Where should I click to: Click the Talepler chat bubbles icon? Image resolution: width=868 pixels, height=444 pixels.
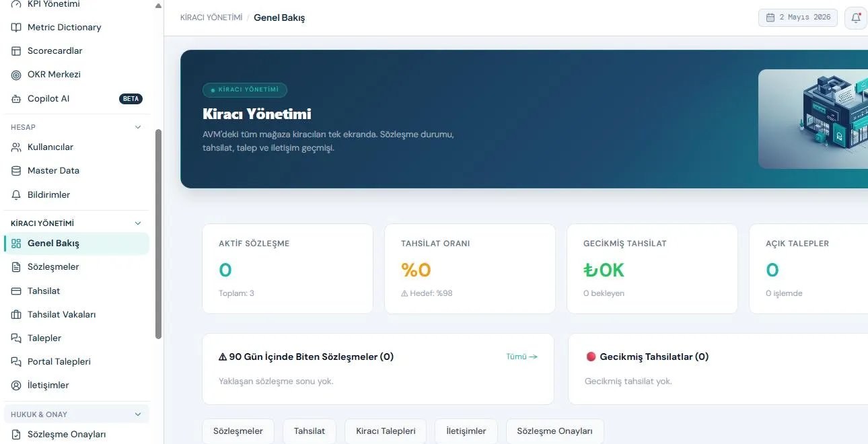click(16, 338)
